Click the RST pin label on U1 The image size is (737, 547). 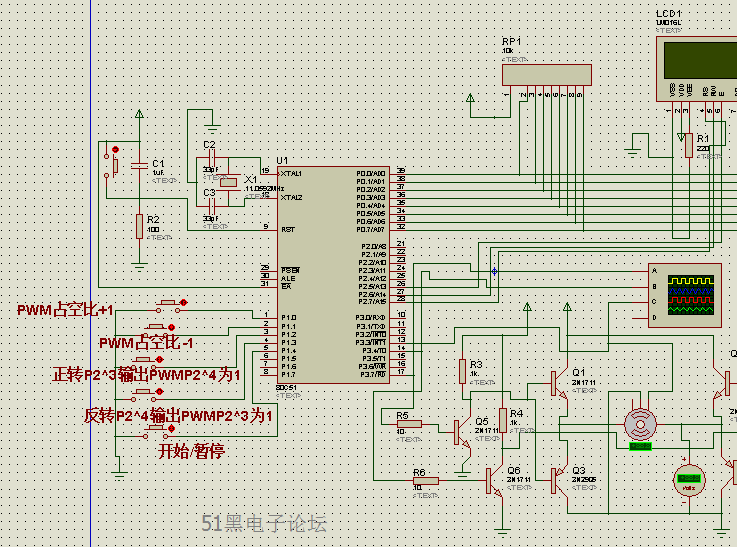288,230
